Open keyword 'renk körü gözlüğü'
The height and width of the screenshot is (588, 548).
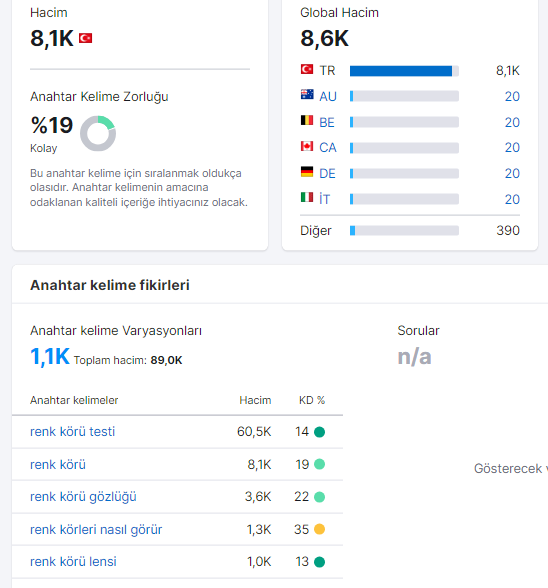83,497
